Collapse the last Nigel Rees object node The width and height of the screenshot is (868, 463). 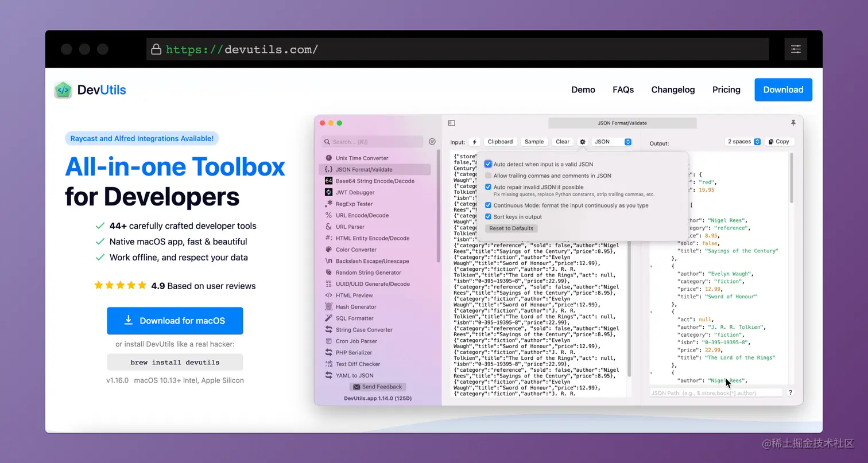(x=651, y=373)
